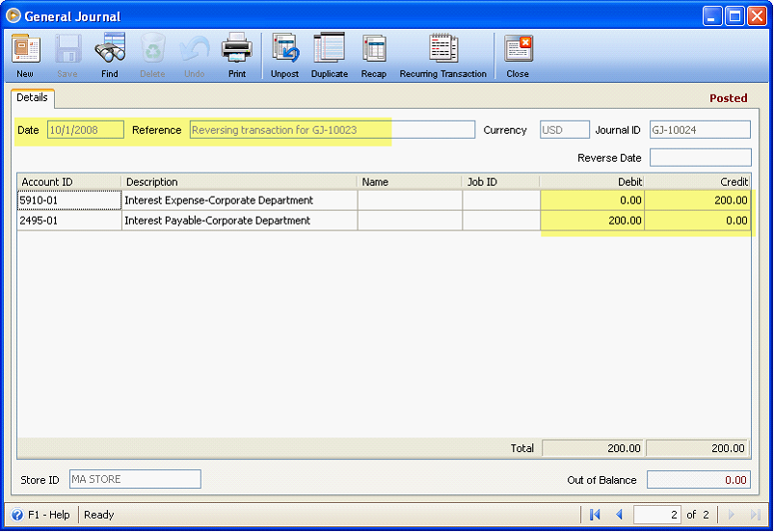Image resolution: width=774 pixels, height=532 pixels.
Task: Click the Date field 10/1/2008
Action: 86,130
